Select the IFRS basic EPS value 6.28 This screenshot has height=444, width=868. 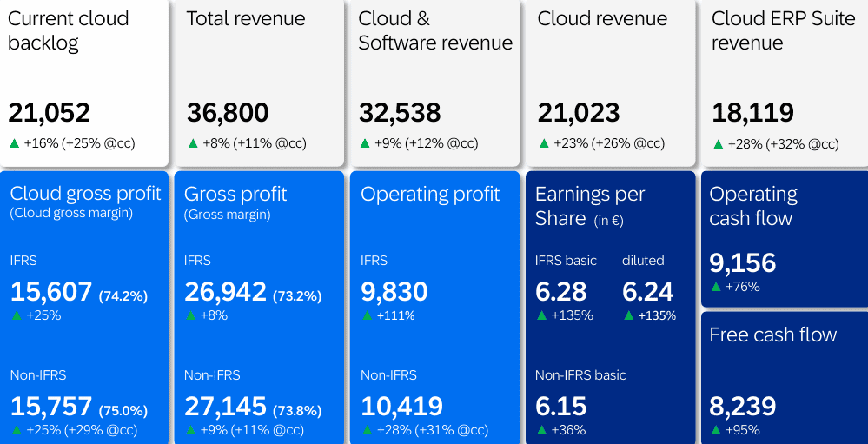[x=561, y=292]
